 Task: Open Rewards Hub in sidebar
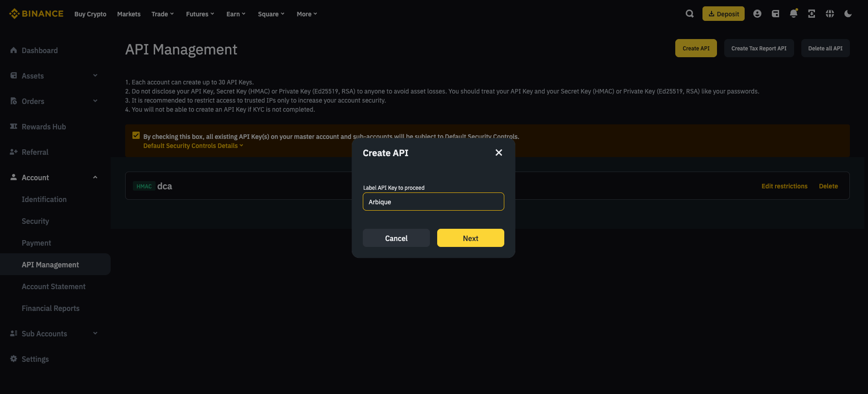coord(44,127)
